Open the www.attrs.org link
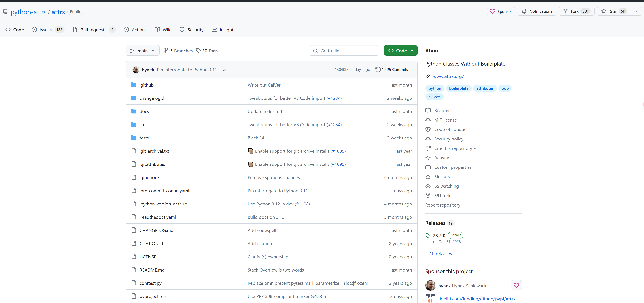The image size is (644, 303). (x=448, y=76)
